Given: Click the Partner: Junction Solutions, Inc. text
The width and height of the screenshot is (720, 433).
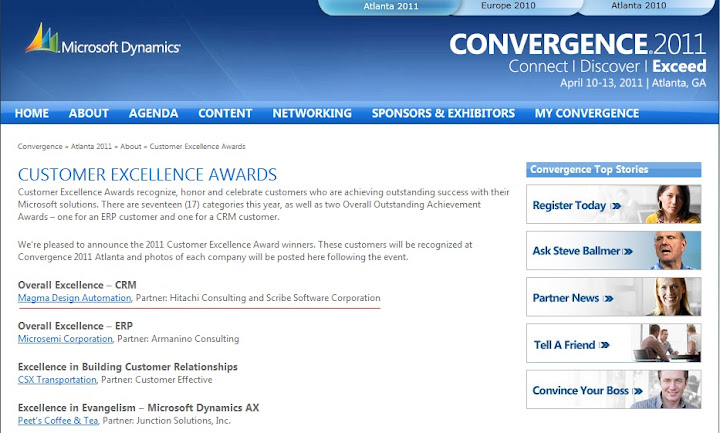Looking at the screenshot, I should pyautogui.click(x=167, y=421).
